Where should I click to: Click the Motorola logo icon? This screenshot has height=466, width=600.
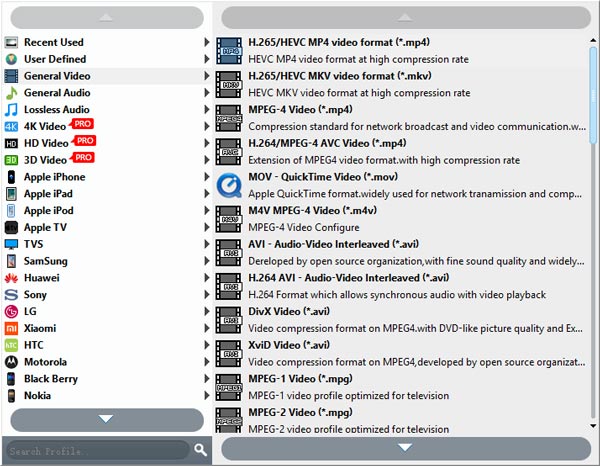(11, 362)
